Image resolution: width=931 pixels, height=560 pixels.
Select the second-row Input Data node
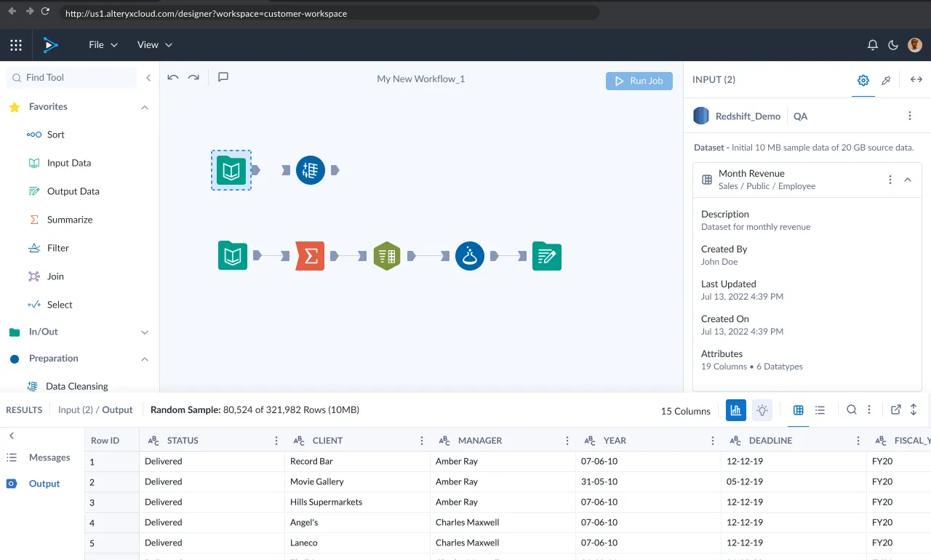[x=233, y=256]
